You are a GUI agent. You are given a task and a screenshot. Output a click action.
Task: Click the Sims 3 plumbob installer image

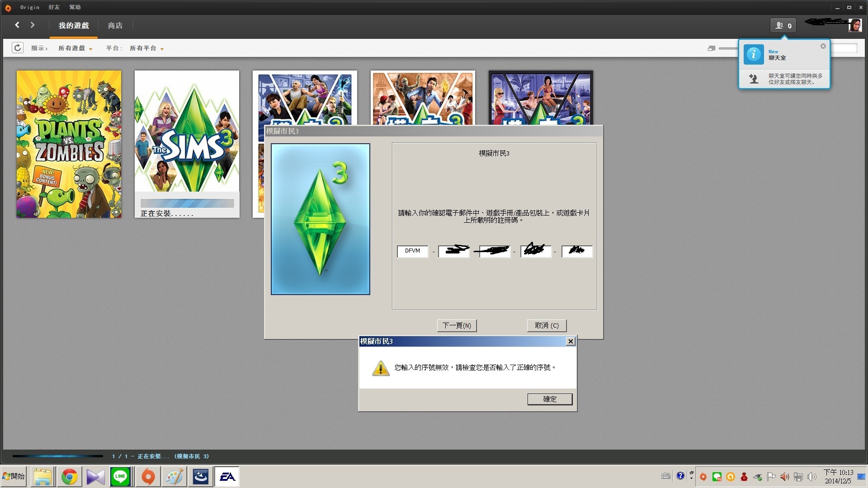tap(321, 219)
